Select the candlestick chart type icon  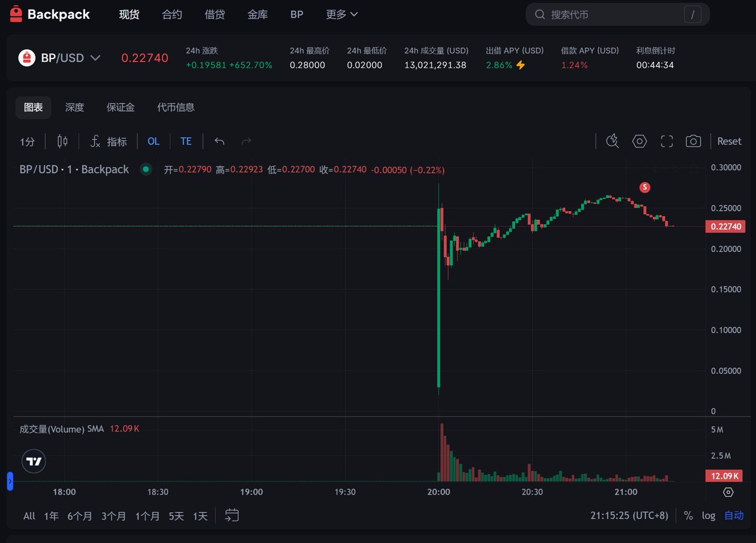click(x=62, y=141)
